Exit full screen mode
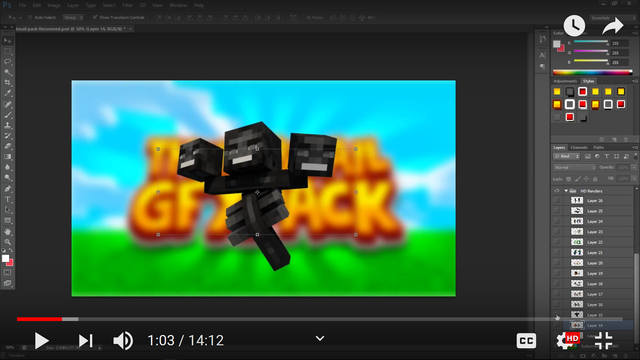This screenshot has width=640, height=360. point(604,340)
